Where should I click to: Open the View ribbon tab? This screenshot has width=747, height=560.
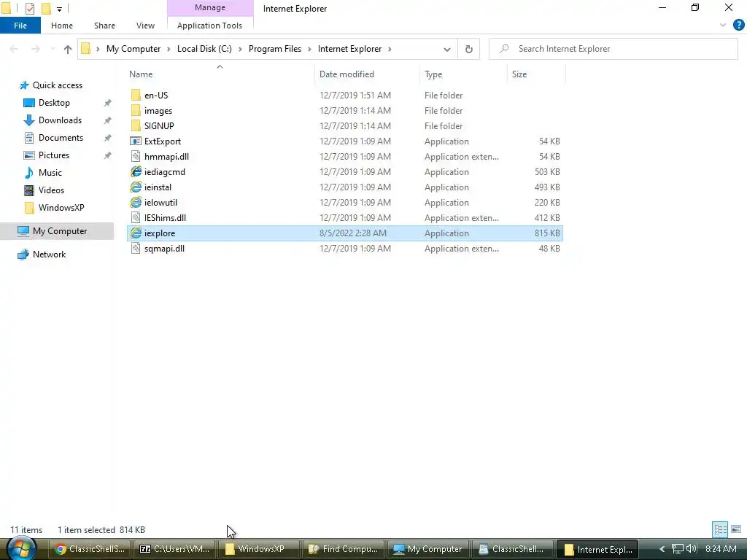pyautogui.click(x=145, y=26)
